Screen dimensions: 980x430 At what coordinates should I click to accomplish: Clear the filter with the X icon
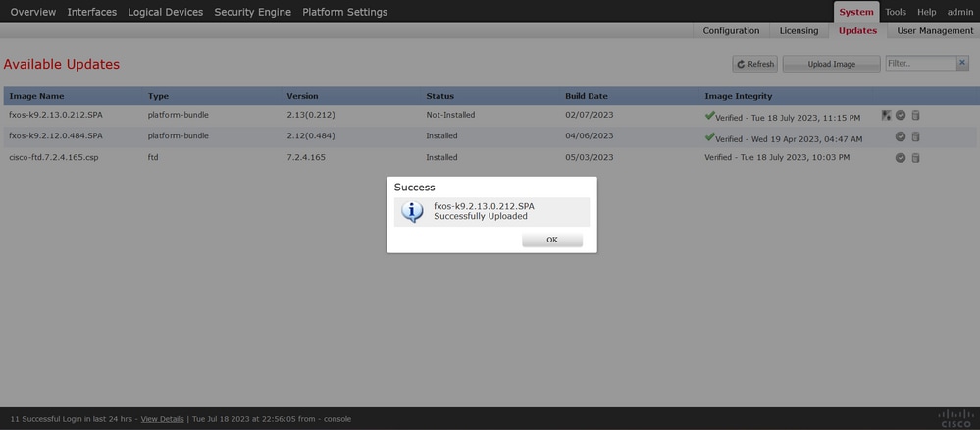click(x=962, y=63)
